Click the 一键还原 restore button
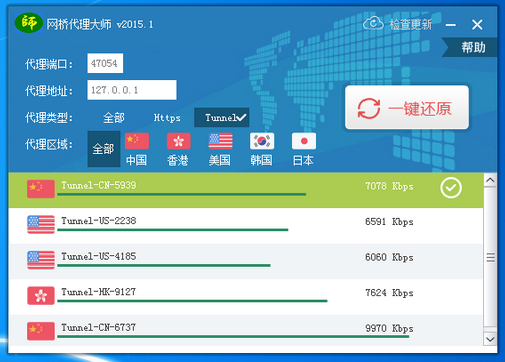Viewport: 505px width, 362px height. 407,107
